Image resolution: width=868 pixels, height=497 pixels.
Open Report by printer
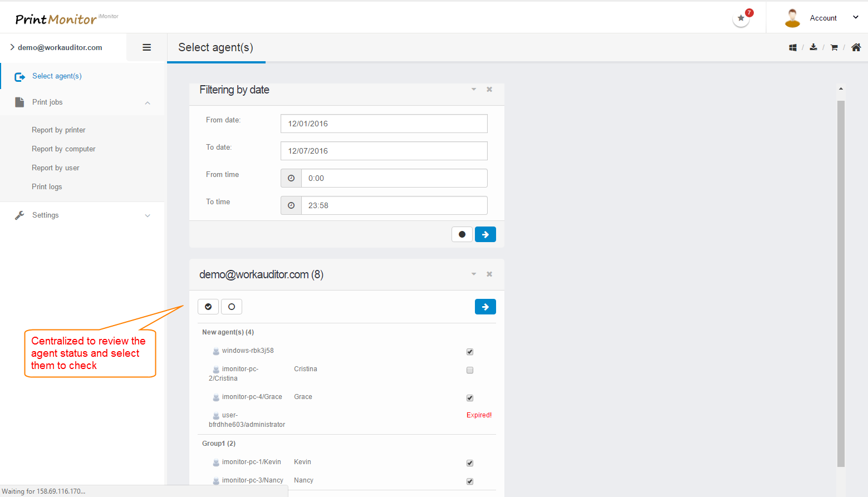pos(58,130)
